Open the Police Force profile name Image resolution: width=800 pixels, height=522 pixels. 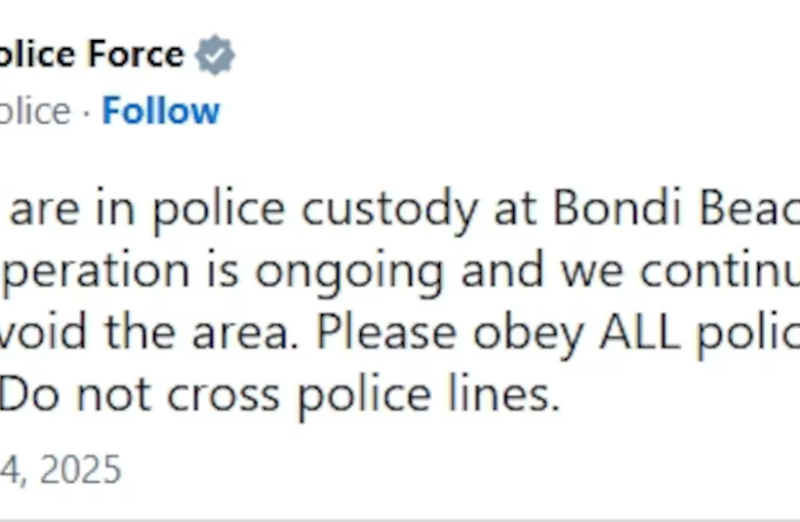tap(90, 54)
